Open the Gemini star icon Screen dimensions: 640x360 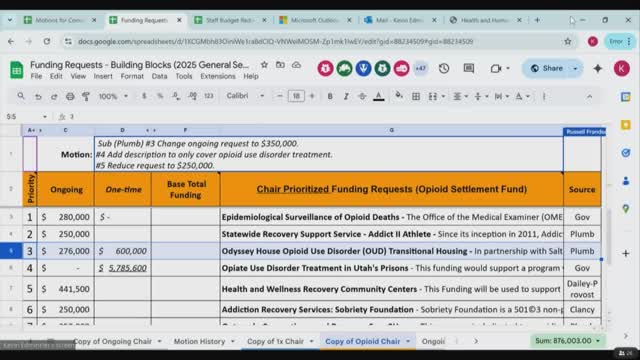(x=598, y=68)
